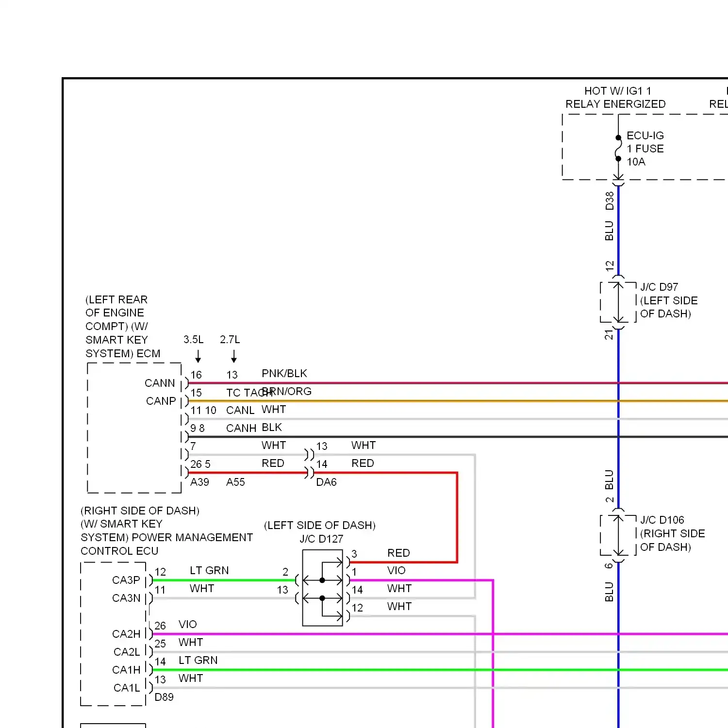This screenshot has height=728, width=728.
Task: Select the "CA1H" terminal label
Action: tap(126, 670)
